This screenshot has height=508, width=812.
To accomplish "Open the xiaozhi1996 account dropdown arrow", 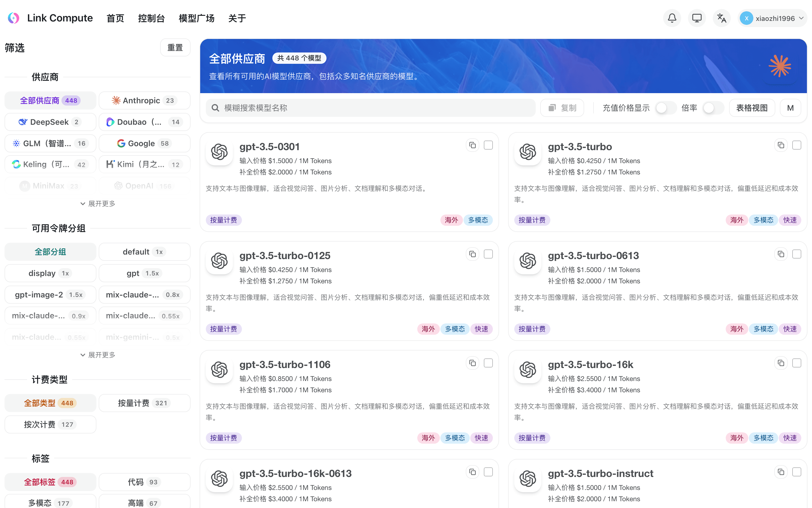I will (x=801, y=18).
